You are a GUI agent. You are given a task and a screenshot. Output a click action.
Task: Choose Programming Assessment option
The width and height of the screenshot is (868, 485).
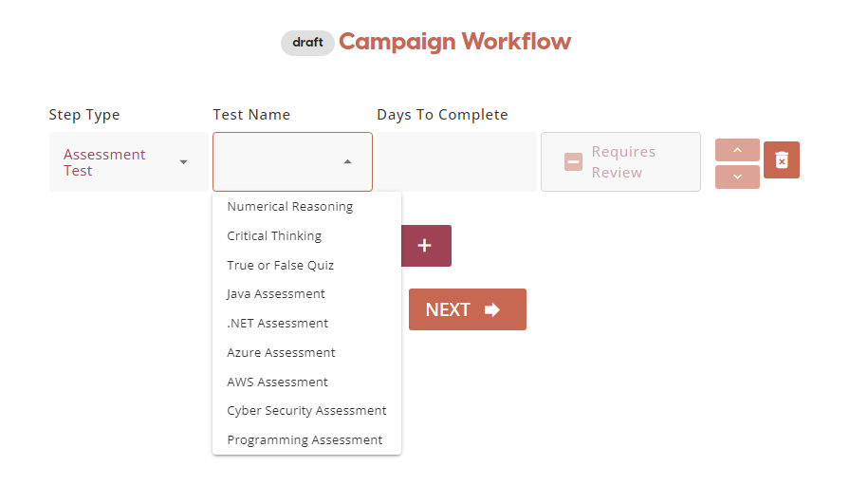(305, 440)
